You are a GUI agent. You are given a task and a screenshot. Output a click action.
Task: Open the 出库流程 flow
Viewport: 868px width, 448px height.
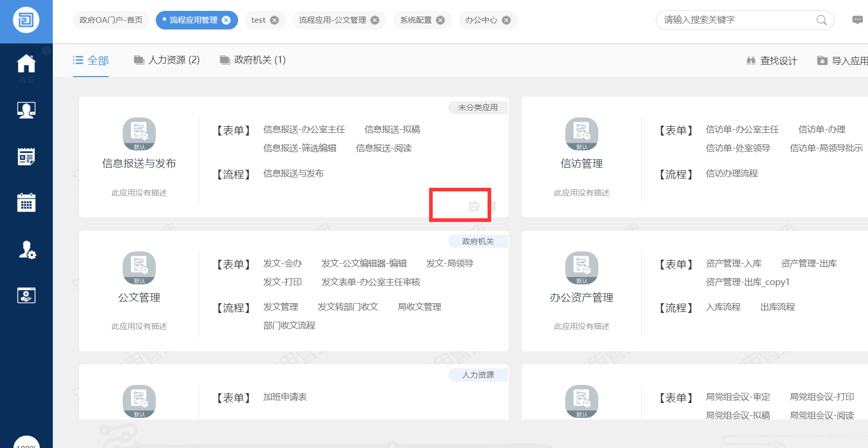click(x=777, y=307)
